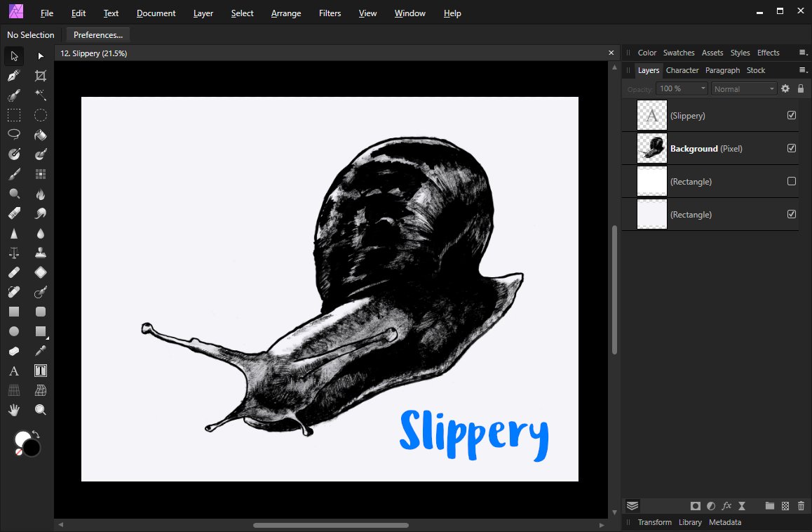Select the Sharpen cone tool
Image resolution: width=812 pixels, height=532 pixels.
14,233
